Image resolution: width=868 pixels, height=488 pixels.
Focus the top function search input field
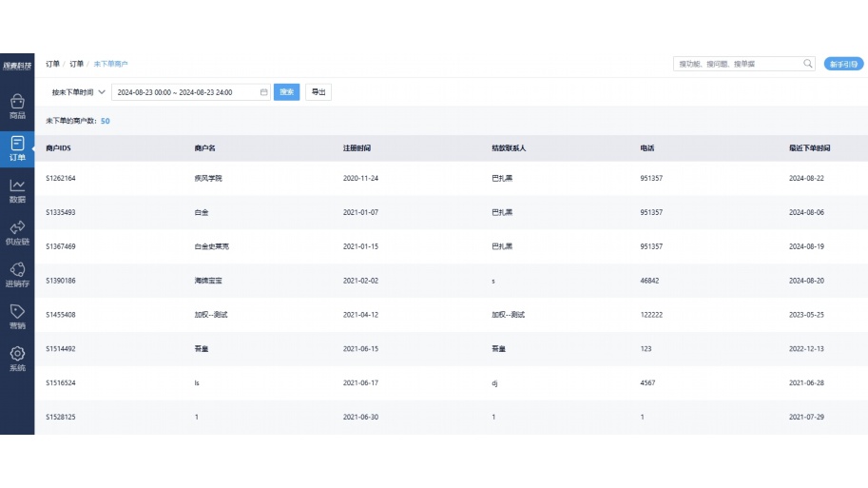tap(737, 64)
